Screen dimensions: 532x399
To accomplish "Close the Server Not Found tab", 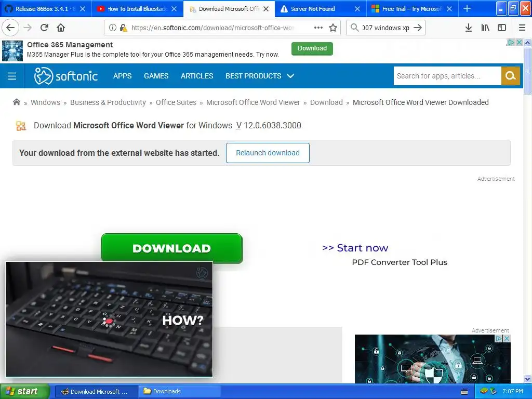I will 357,9.
